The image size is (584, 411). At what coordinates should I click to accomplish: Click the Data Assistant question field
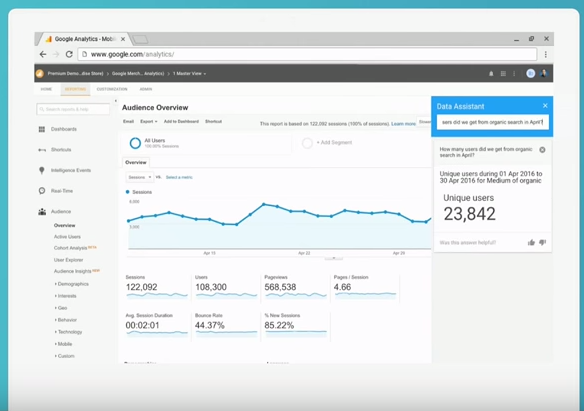[492, 122]
